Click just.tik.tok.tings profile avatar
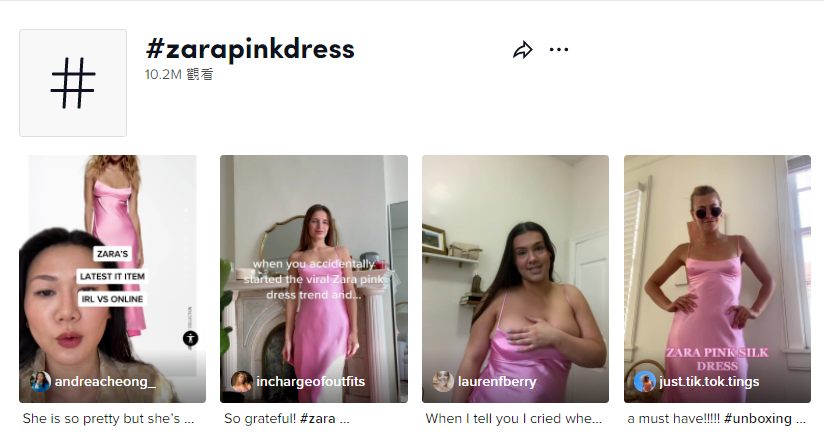824x436 pixels. (645, 381)
